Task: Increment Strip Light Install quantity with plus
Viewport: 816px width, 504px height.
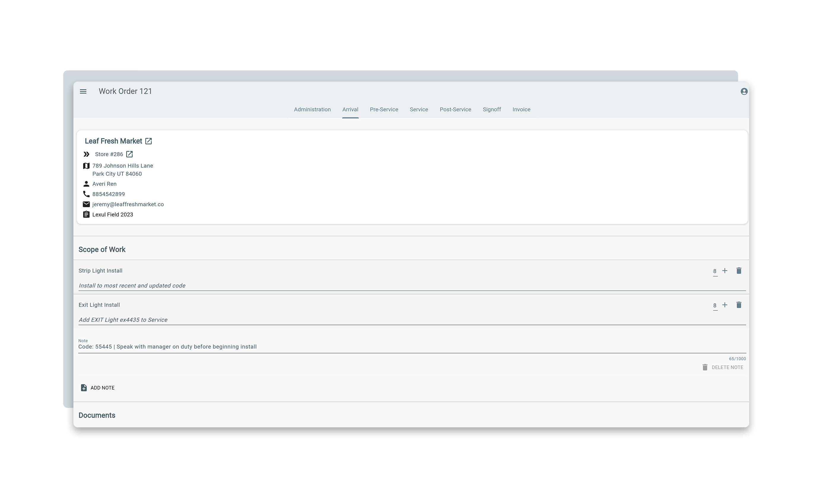Action: click(x=725, y=271)
